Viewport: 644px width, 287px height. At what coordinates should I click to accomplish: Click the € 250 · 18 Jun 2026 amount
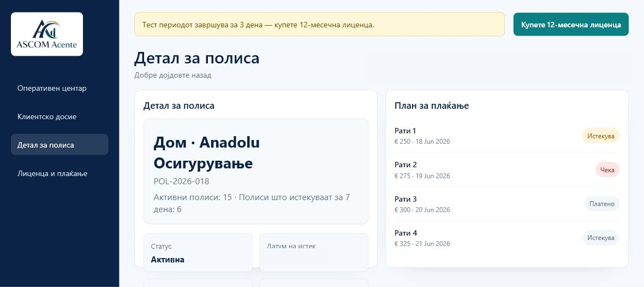tap(422, 142)
